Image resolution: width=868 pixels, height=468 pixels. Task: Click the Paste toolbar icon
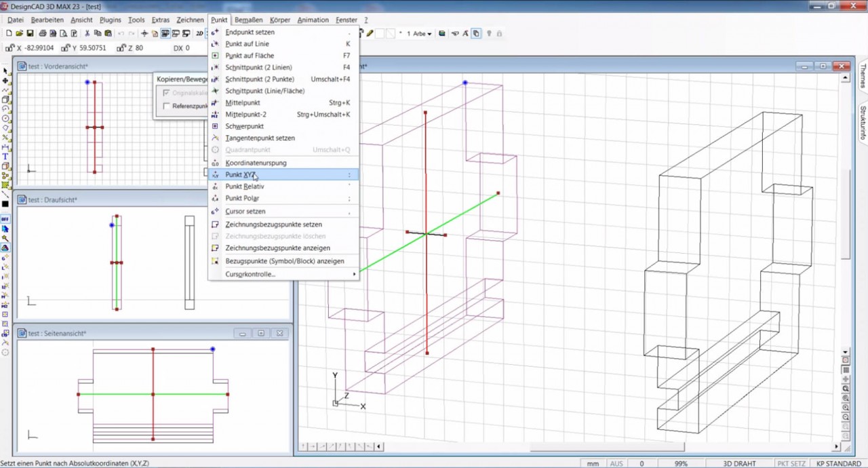(x=108, y=33)
